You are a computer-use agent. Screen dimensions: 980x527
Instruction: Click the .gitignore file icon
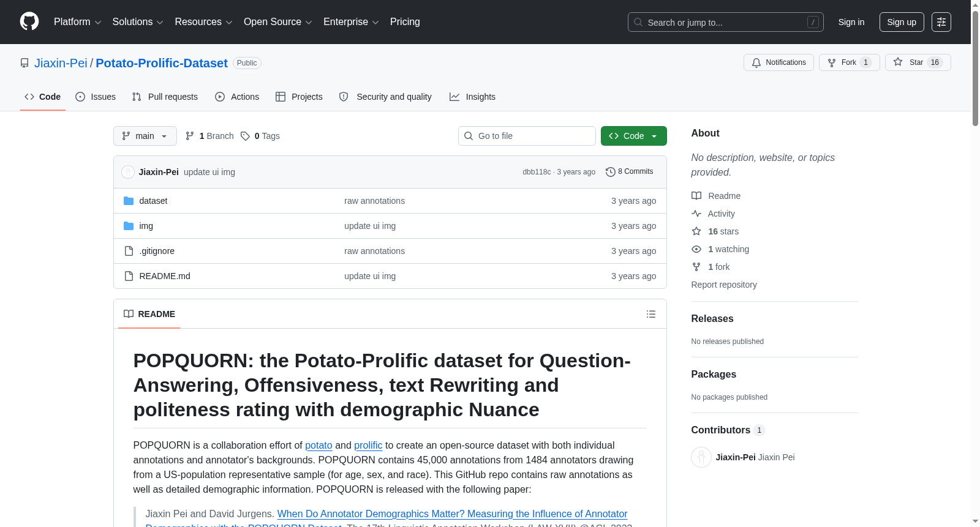click(129, 251)
